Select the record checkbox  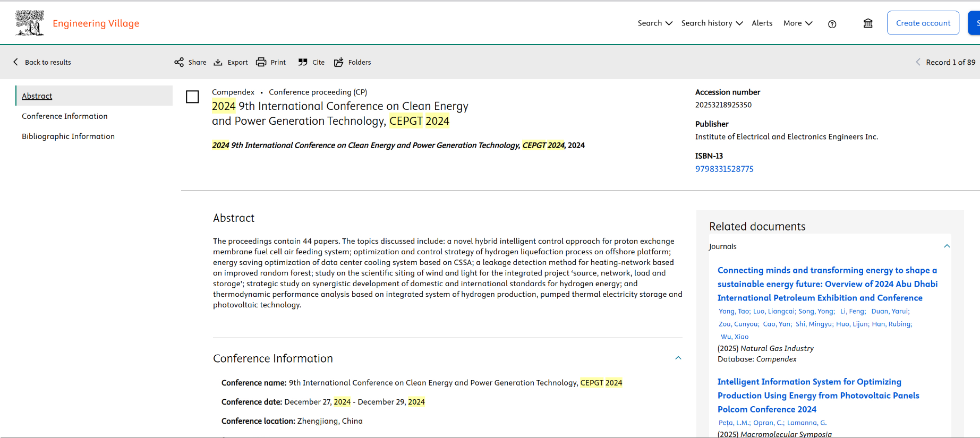coord(192,97)
